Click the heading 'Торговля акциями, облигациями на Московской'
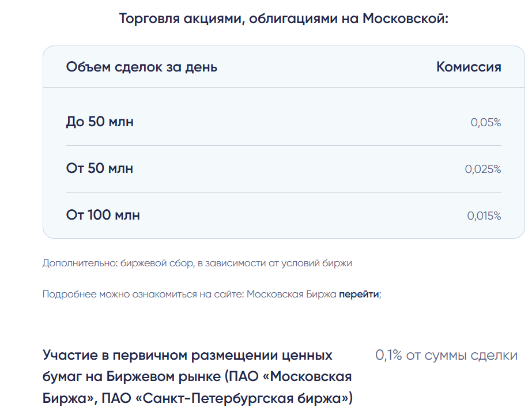The height and width of the screenshot is (411, 532). click(x=284, y=18)
